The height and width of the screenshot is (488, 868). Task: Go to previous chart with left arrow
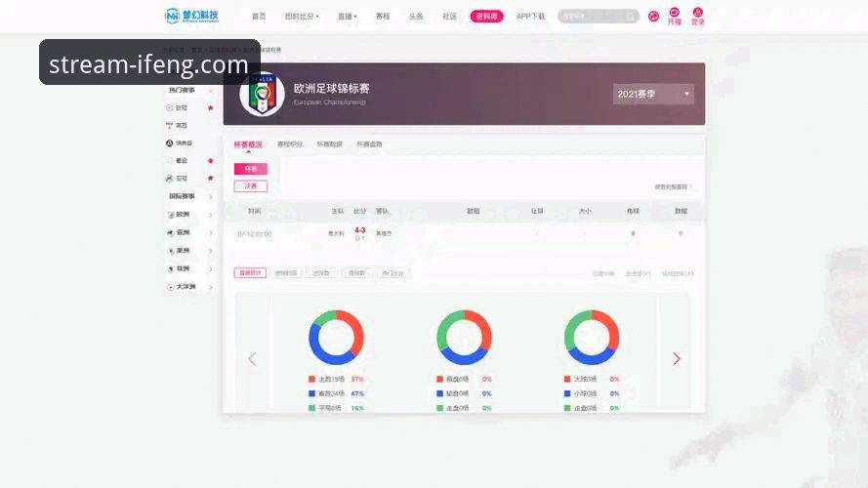coord(252,359)
